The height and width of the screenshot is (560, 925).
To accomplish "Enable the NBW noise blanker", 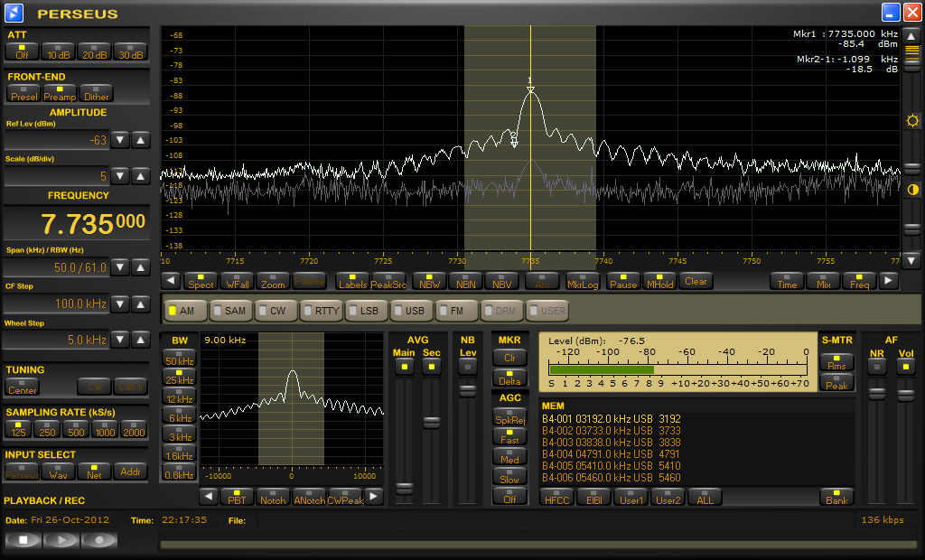I will click(429, 281).
